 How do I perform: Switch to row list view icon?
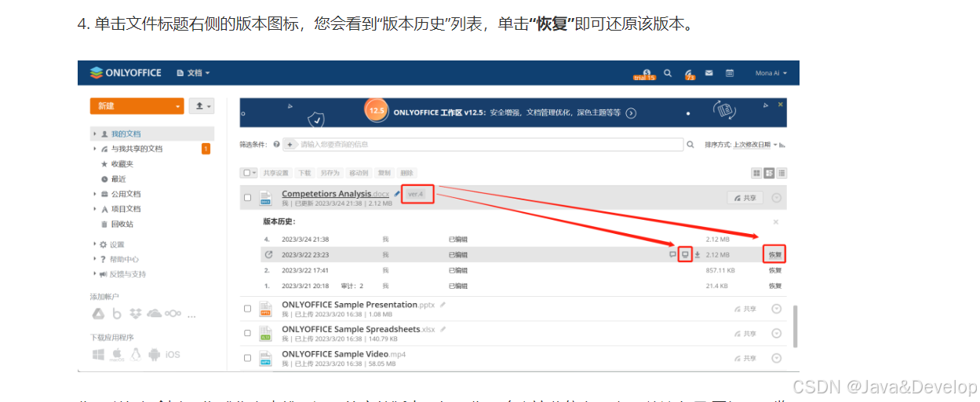781,173
